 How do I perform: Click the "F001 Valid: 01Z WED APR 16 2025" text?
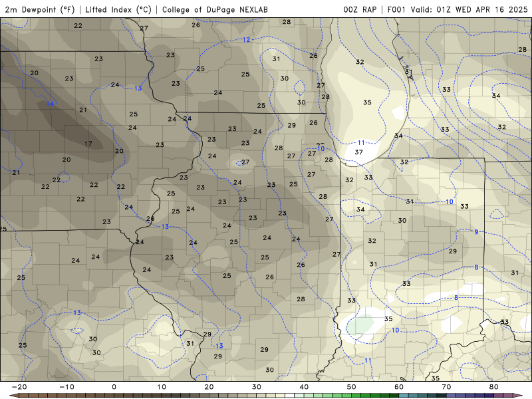[458, 9]
